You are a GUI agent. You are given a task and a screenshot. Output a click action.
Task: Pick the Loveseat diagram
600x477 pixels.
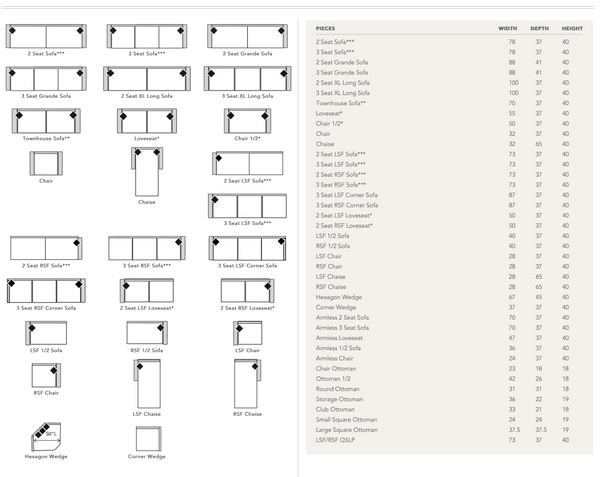pos(146,120)
